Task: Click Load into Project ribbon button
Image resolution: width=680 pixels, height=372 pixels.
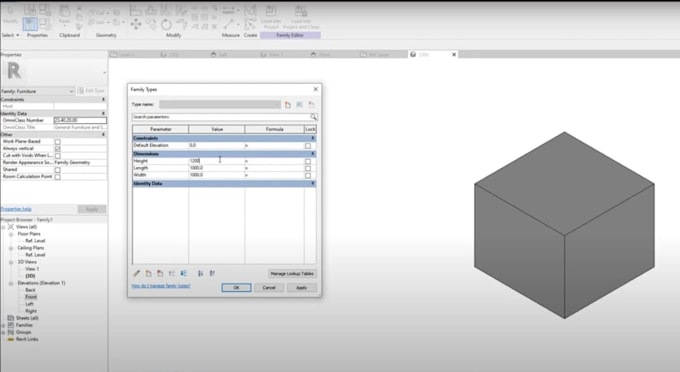Action: click(271, 16)
